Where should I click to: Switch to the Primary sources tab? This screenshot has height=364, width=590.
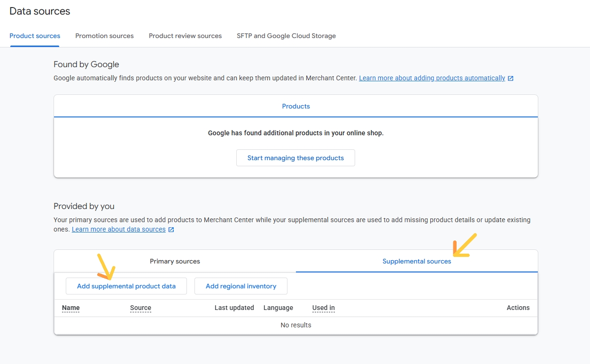[175, 261]
